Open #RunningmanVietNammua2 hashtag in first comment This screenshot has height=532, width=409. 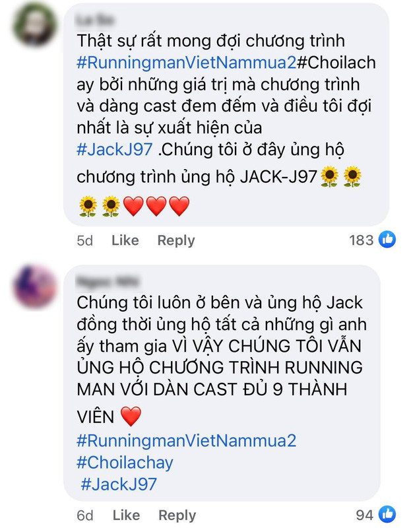[187, 63]
